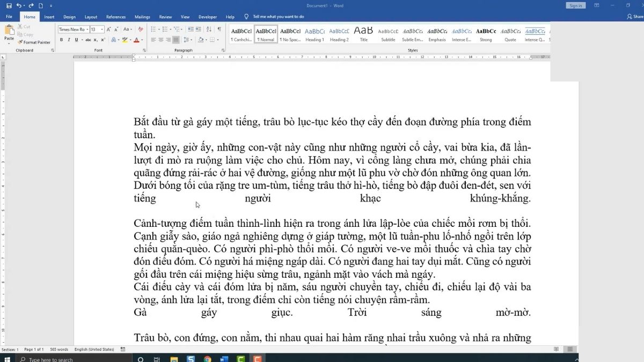Screen dimensions: 644x362
Task: Open the font size dropdown
Action: (x=102, y=29)
